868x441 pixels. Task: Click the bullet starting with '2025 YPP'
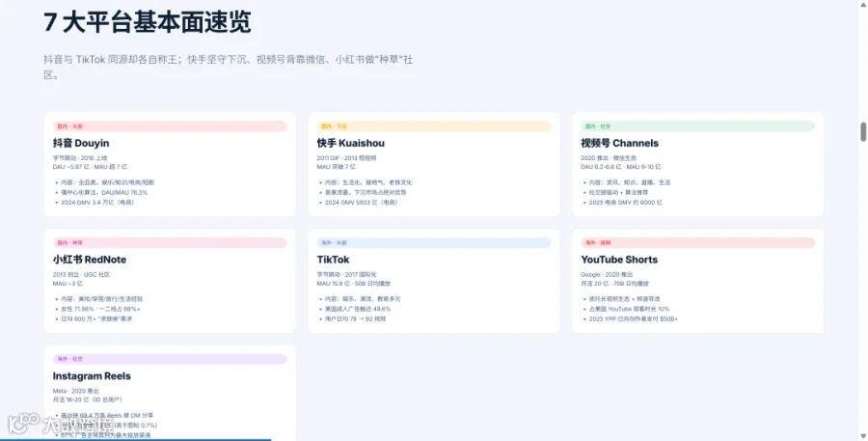[634, 318]
